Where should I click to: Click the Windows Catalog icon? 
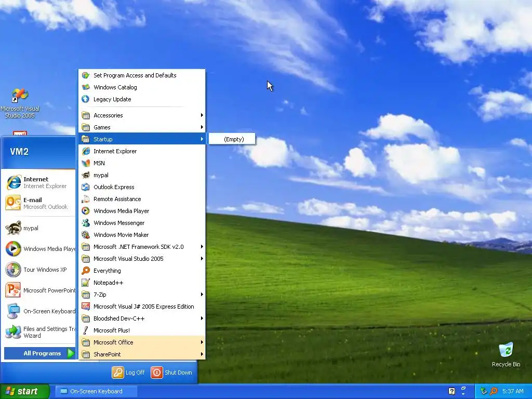[86, 87]
